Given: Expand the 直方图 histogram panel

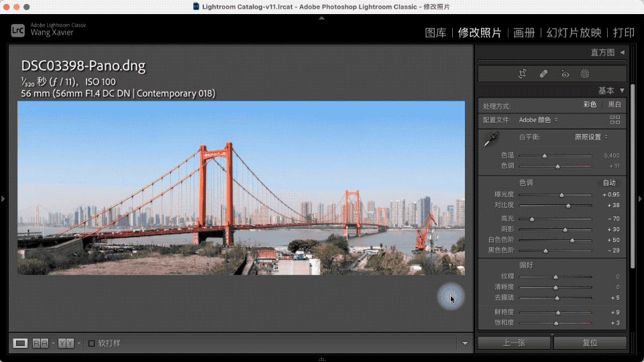Looking at the screenshot, I should coord(607,52).
